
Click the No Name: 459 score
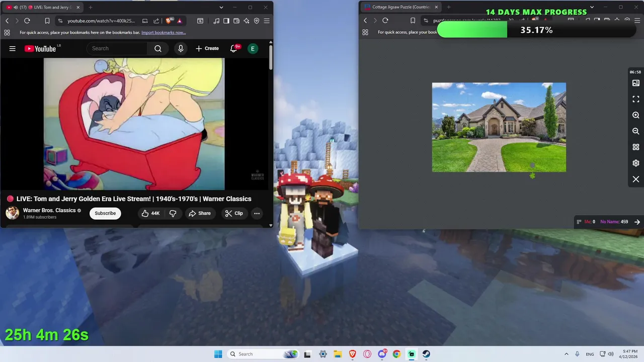tap(614, 222)
